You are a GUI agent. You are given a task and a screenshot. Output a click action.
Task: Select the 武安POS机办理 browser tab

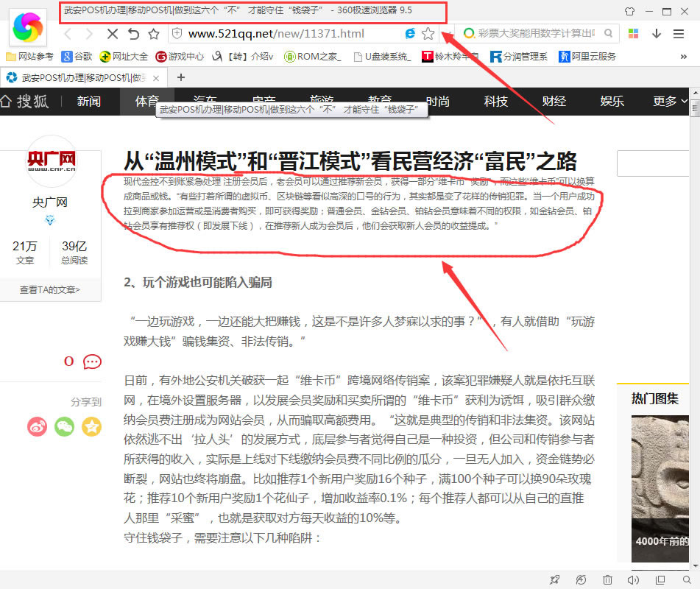pos(81,77)
